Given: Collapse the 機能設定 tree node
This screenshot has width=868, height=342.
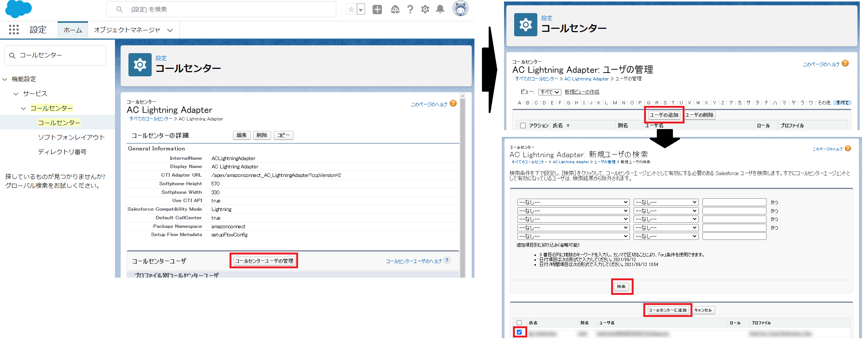Looking at the screenshot, I should tap(5, 79).
